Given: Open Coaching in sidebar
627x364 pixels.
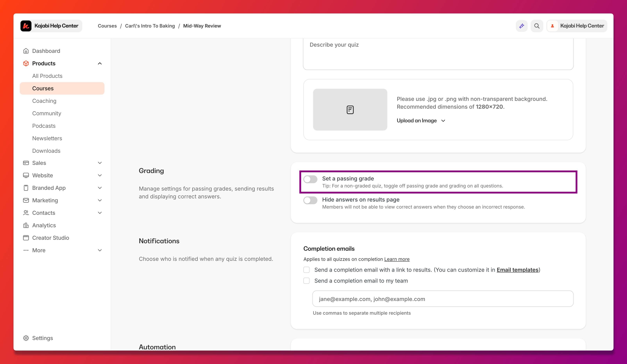Looking at the screenshot, I should [x=44, y=101].
